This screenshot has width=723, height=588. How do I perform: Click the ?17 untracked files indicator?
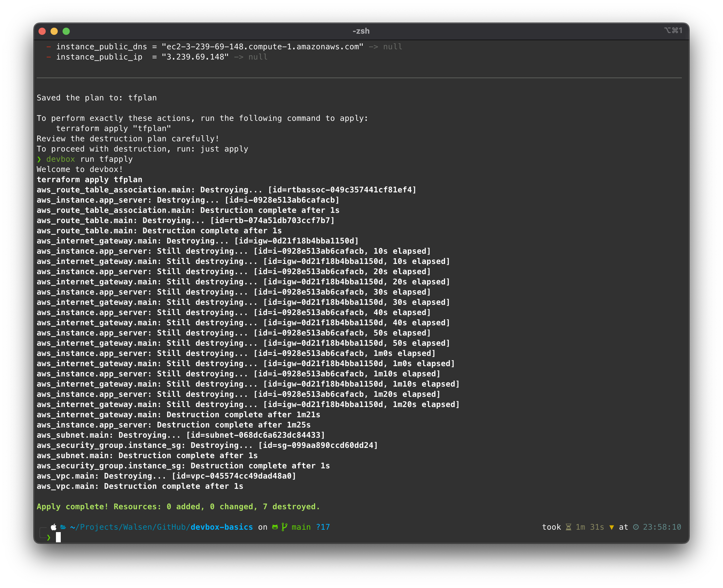(x=323, y=527)
